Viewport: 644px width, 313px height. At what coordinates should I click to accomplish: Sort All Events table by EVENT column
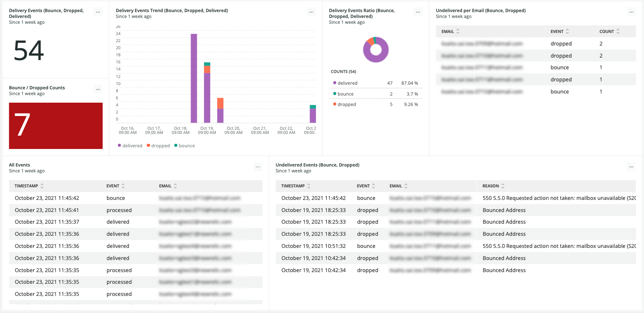(x=116, y=186)
